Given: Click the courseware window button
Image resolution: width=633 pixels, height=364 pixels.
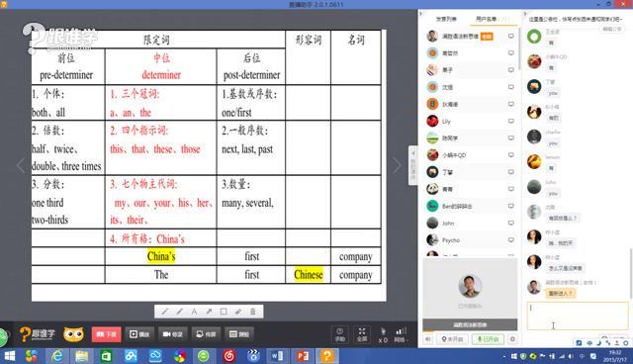Looking at the screenshot, I should pyautogui.click(x=239, y=334).
